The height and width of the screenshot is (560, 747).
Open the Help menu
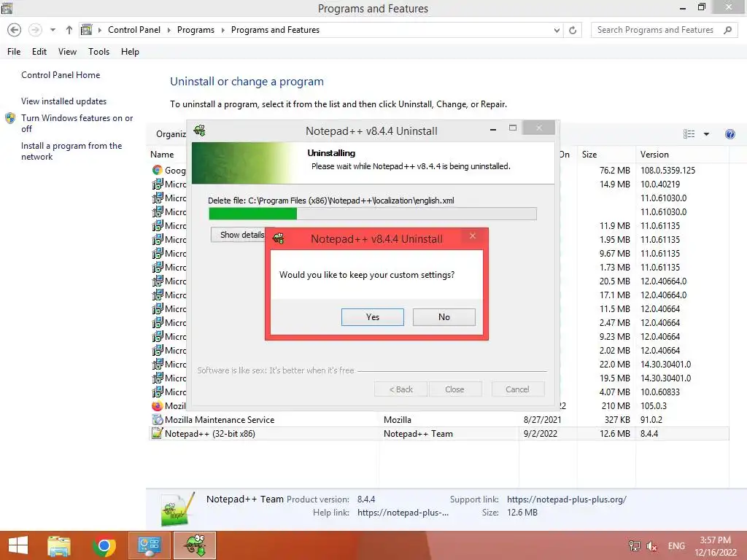coord(130,52)
